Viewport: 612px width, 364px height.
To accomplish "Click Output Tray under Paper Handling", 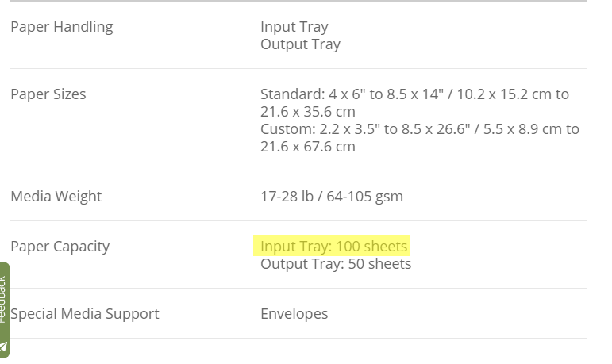I will coord(300,44).
